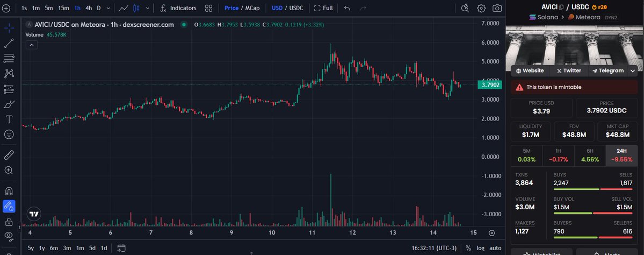The width and height of the screenshot is (644, 255).
Task: Select the trend line drawing tool
Action: 9,43
